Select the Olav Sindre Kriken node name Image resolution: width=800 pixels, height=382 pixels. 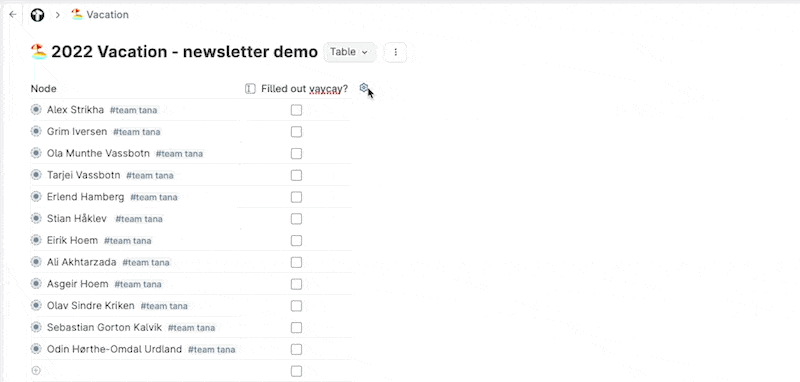tap(91, 306)
